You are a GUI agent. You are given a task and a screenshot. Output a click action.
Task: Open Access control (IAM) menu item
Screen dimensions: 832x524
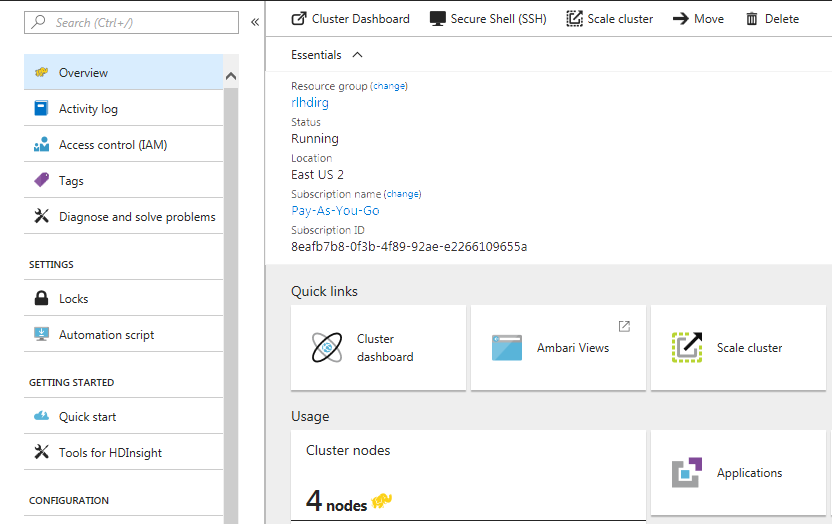click(x=124, y=144)
